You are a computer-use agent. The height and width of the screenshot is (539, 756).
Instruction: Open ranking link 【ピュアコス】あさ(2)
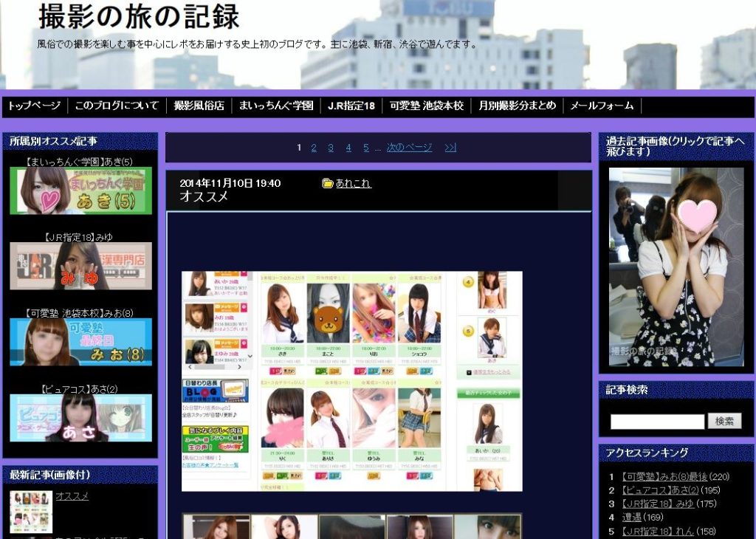[x=659, y=490]
